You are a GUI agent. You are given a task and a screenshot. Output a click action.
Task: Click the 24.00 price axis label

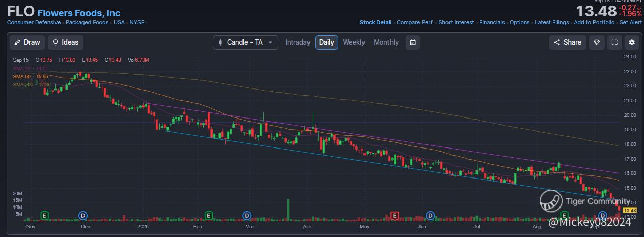(x=630, y=56)
